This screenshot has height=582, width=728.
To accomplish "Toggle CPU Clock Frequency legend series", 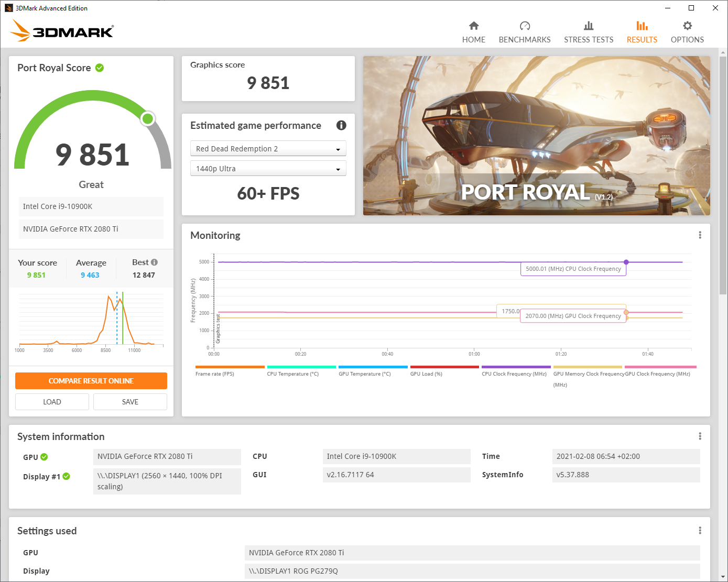I will 516,371.
